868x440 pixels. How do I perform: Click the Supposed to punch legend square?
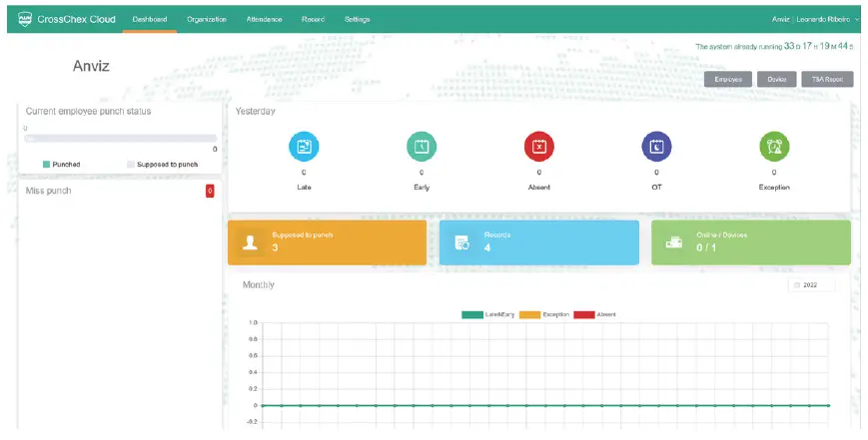click(x=131, y=165)
